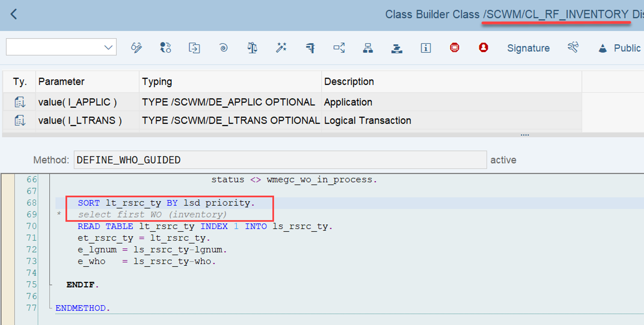Click the 'Application' description cell
Image resolution: width=644 pixels, height=325 pixels.
(x=451, y=102)
